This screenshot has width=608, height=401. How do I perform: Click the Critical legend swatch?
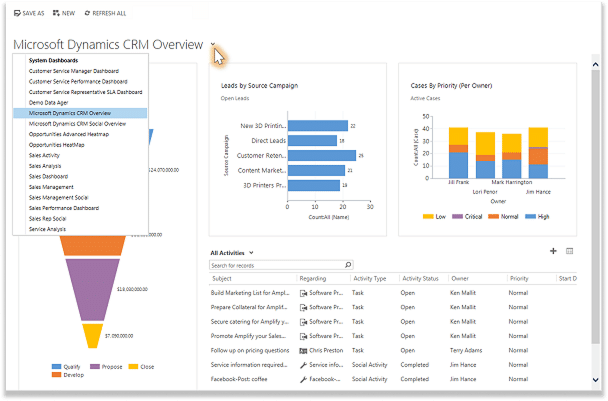click(x=458, y=216)
